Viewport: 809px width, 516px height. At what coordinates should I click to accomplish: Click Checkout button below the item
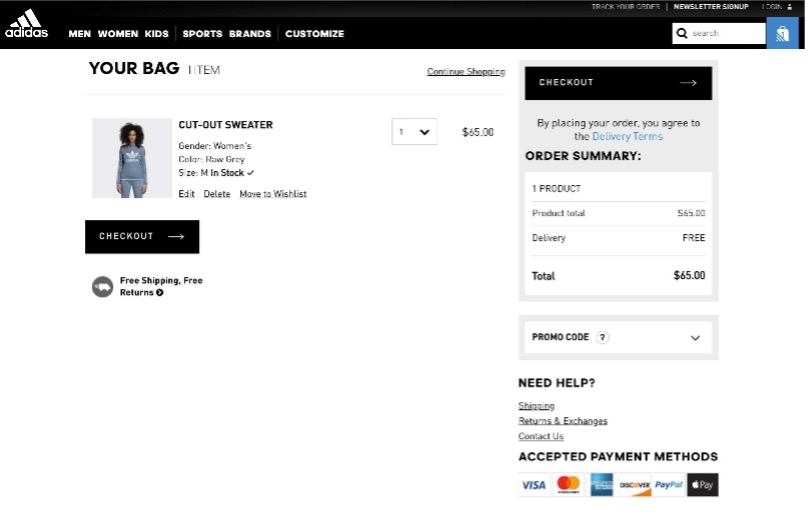coord(142,237)
